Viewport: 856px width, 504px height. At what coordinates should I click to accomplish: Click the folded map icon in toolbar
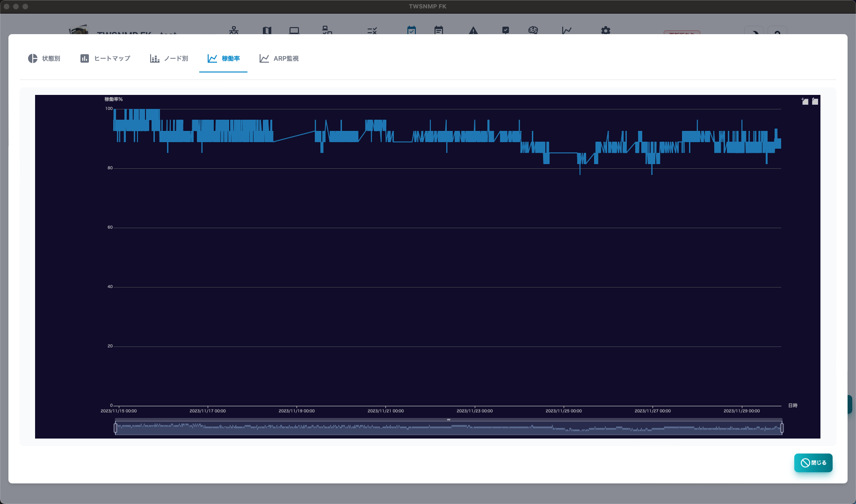point(267,30)
